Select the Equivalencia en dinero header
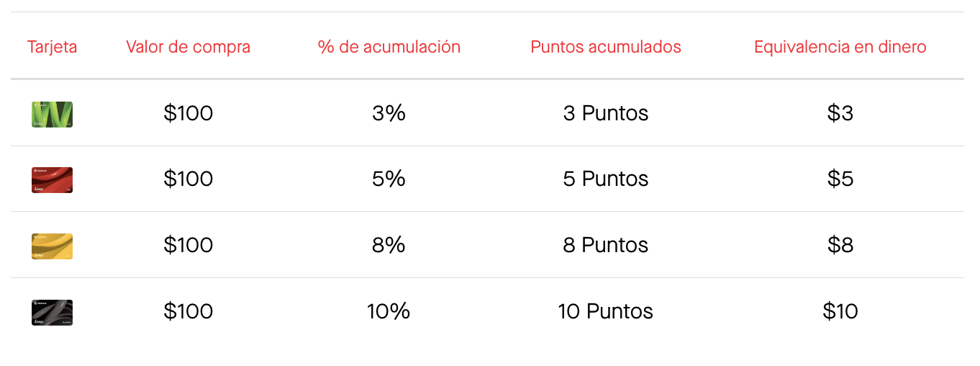 840,47
